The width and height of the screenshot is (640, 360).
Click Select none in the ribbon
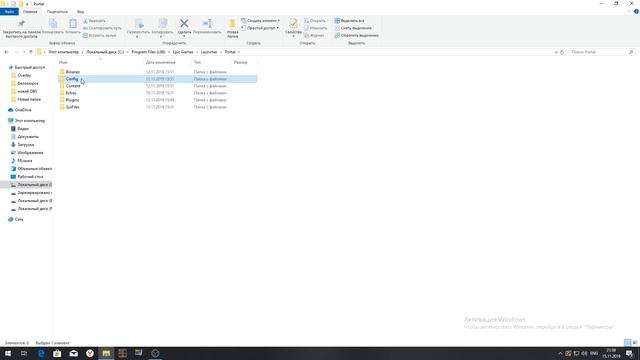pyautogui.click(x=353, y=28)
